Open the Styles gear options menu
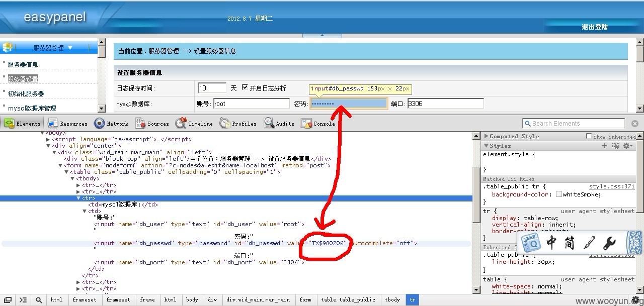This screenshot has height=306, width=644. coord(627,146)
